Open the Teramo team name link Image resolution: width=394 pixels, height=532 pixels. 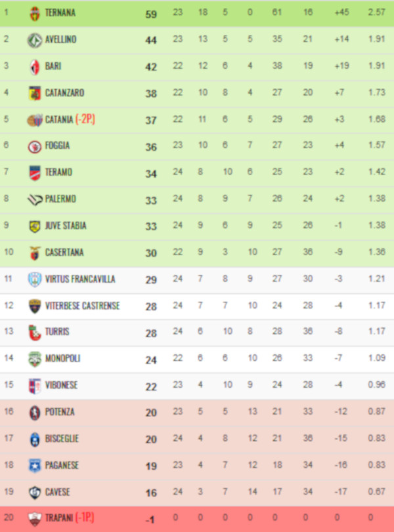pos(58,173)
